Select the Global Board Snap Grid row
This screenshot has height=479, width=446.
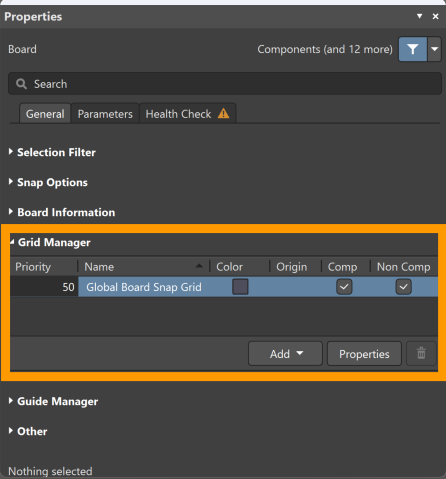[224, 287]
